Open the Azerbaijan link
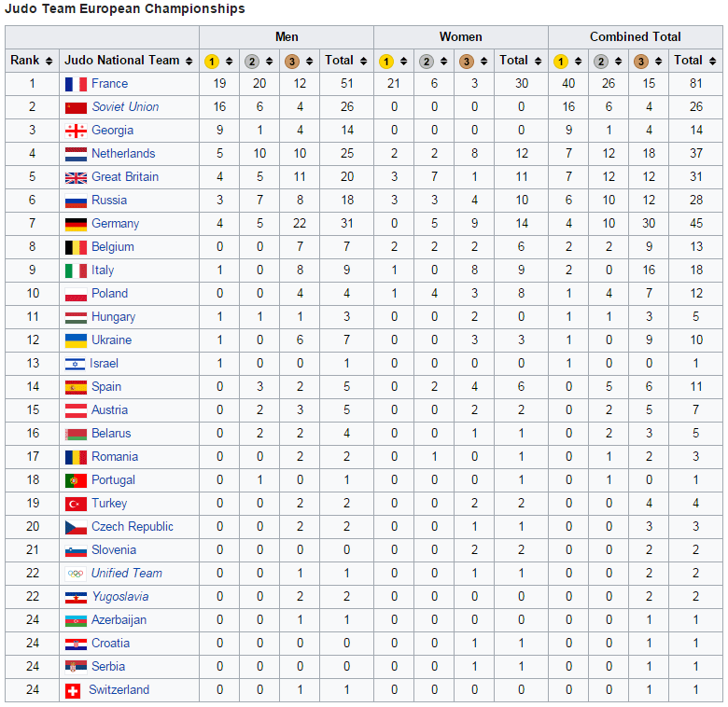 (119, 620)
